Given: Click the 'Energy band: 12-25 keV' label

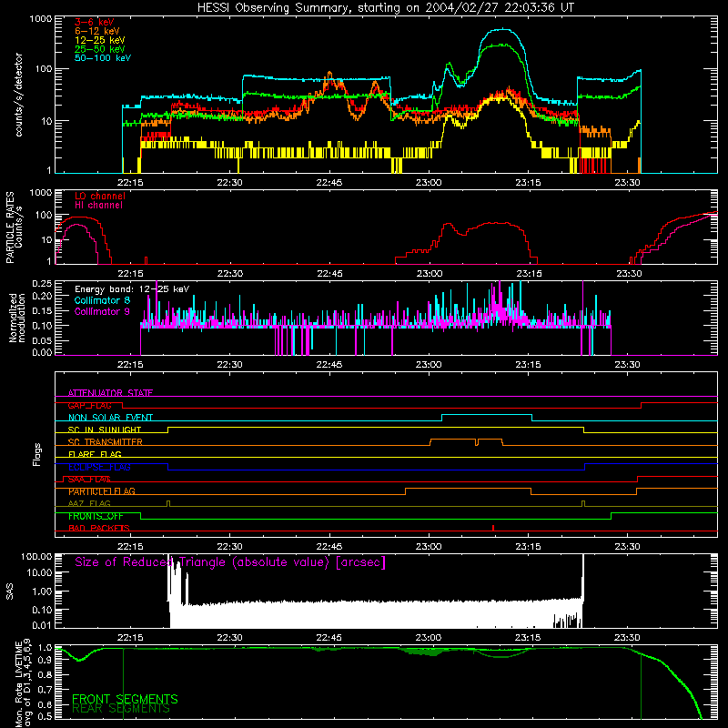Looking at the screenshot, I should pyautogui.click(x=132, y=289).
